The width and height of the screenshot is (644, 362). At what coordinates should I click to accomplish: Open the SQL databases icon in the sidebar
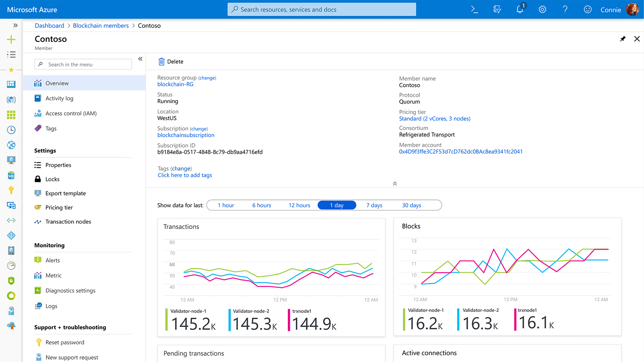coord(11,175)
